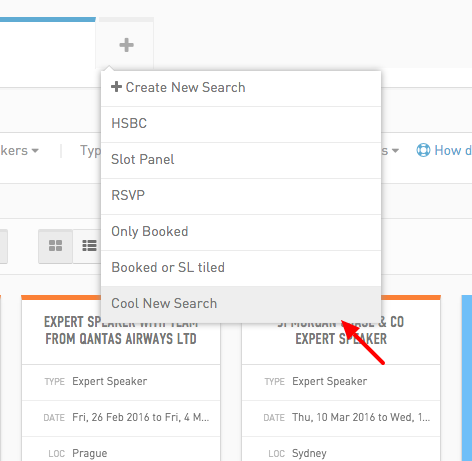Click the help lifebuoy icon
Viewport: 472px width, 461px height.
[x=423, y=150]
